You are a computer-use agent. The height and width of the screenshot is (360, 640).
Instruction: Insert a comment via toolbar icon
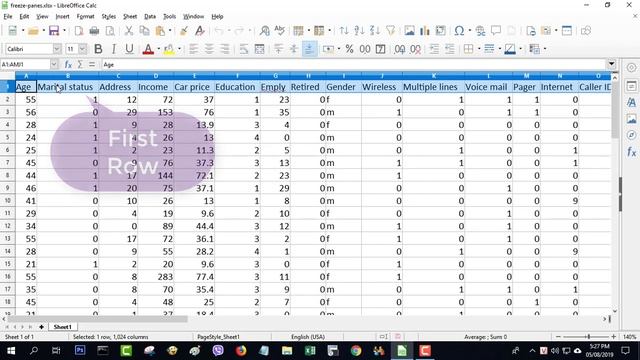[x=496, y=31]
